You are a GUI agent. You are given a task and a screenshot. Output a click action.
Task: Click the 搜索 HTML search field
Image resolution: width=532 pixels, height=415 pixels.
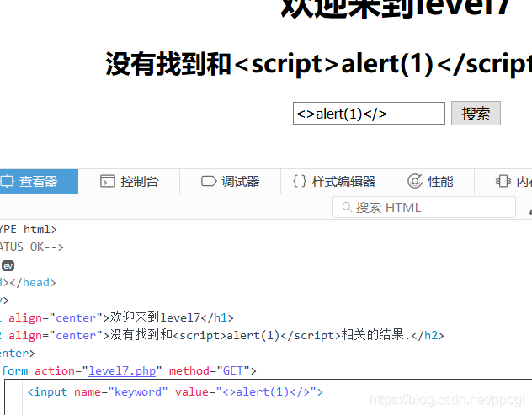click(424, 207)
